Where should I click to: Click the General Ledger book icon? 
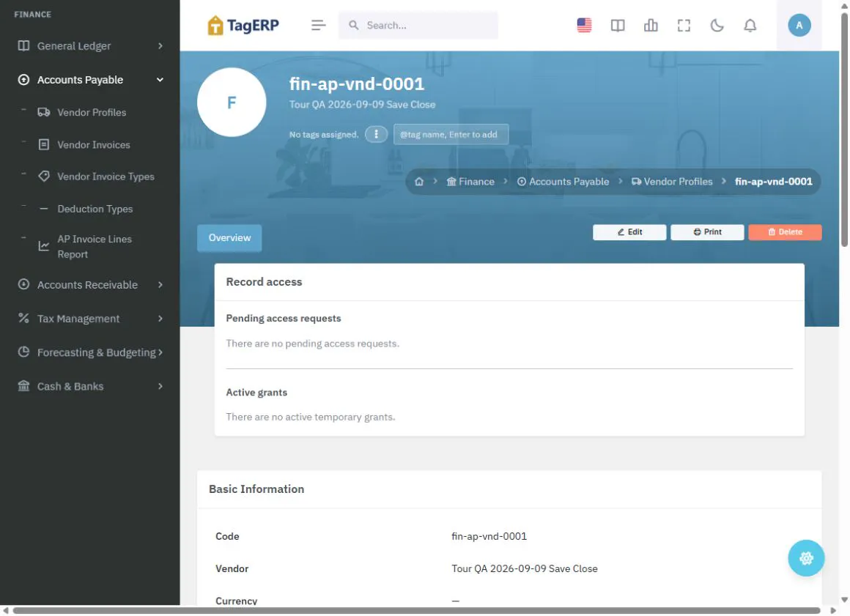click(x=23, y=45)
